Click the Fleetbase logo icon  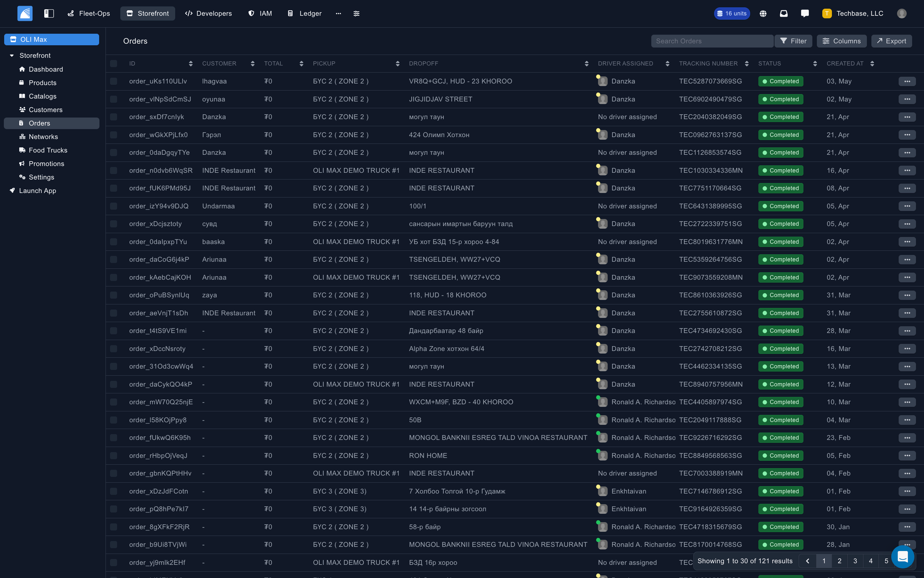25,13
